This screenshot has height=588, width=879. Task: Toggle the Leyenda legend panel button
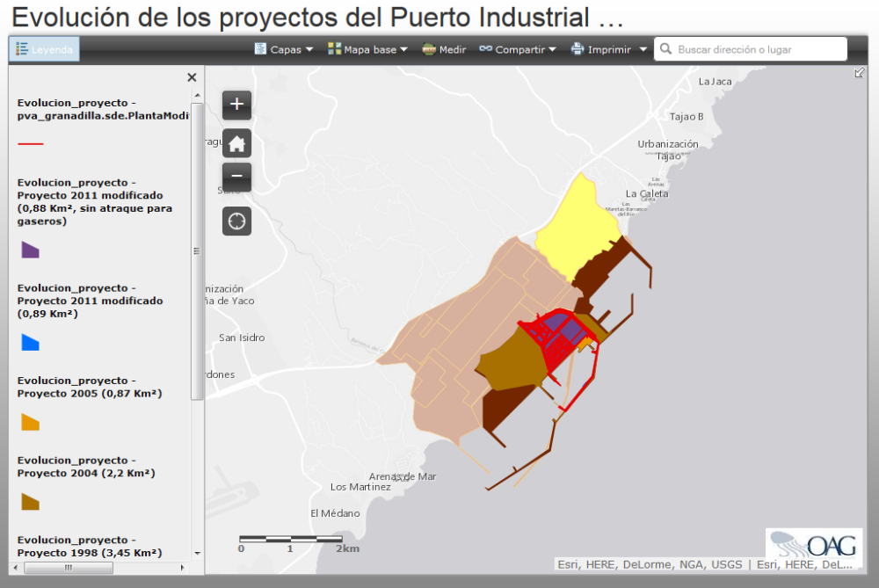44,49
